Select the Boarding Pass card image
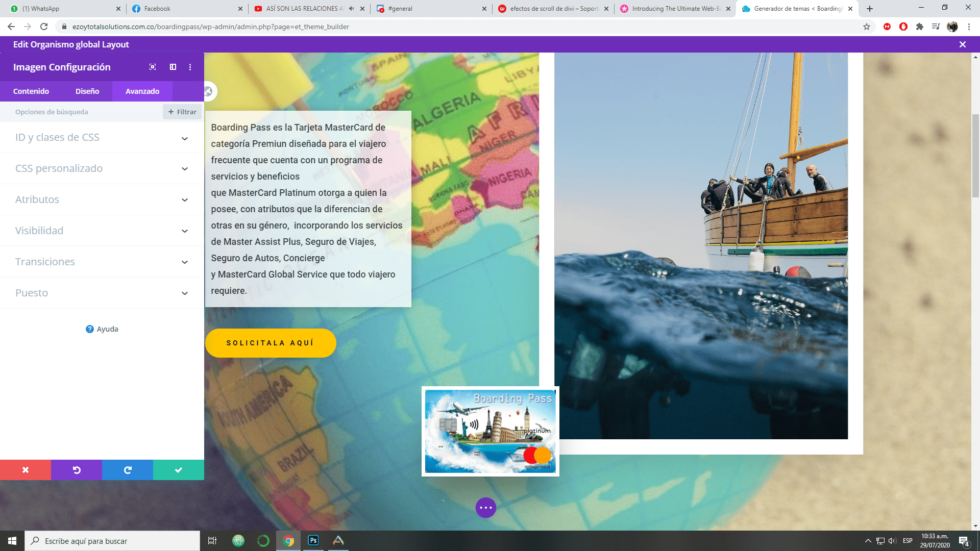Viewport: 980px width, 551px height. [x=491, y=432]
